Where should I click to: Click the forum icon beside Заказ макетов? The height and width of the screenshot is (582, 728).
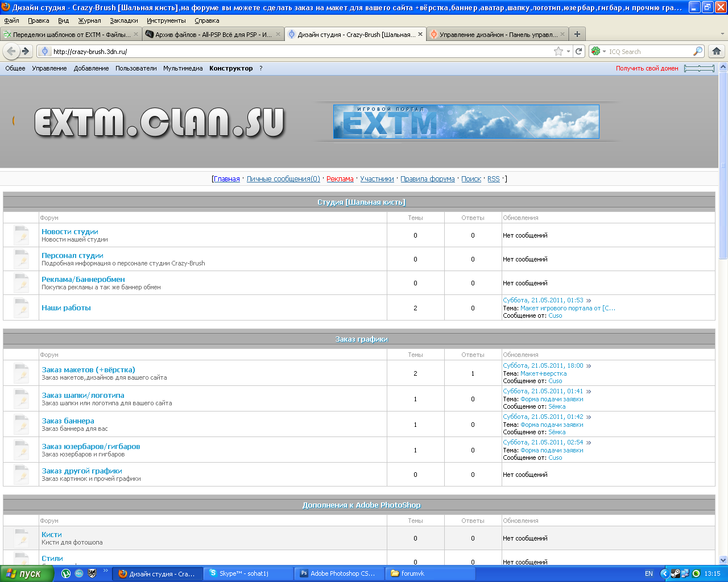[22, 373]
